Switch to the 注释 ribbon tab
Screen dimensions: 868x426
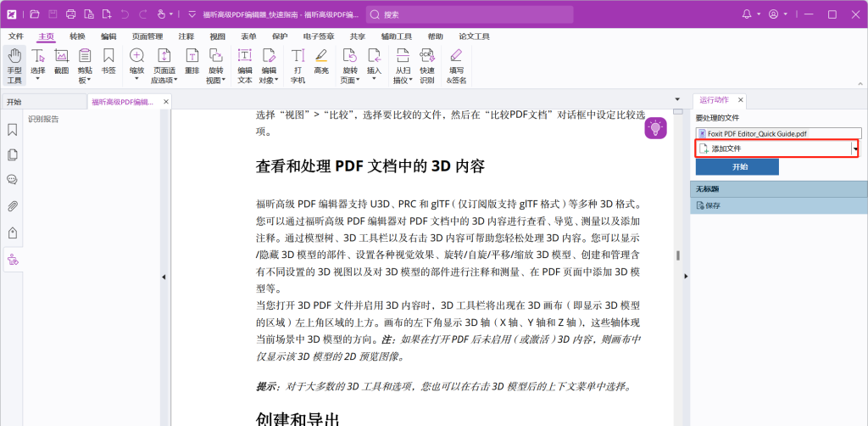point(186,36)
